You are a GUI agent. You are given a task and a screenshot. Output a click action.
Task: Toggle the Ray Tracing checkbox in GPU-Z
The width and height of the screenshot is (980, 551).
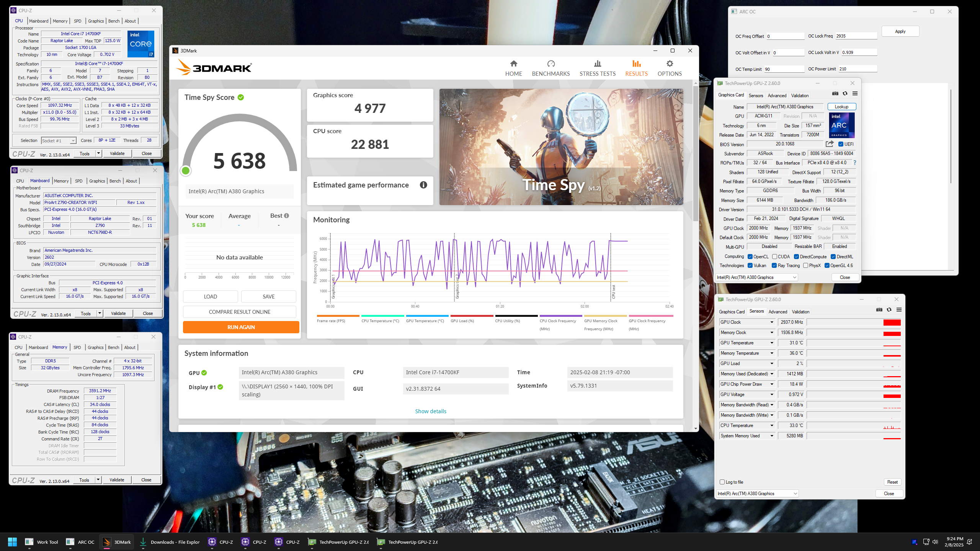[x=774, y=266]
